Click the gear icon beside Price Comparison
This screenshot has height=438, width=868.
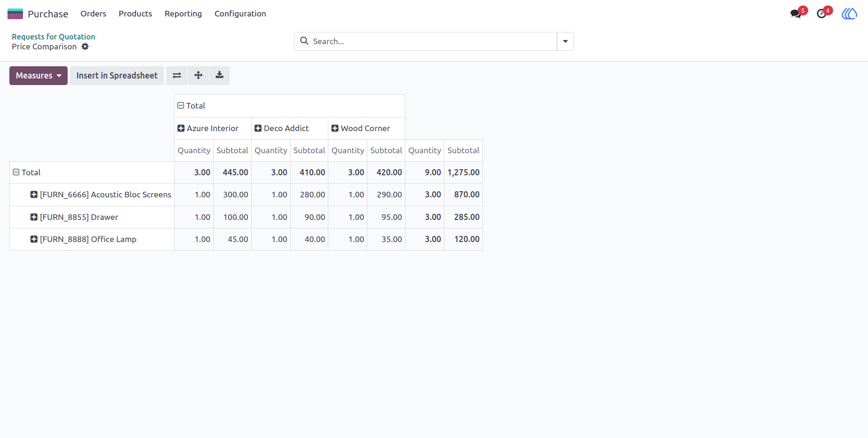pyautogui.click(x=85, y=47)
